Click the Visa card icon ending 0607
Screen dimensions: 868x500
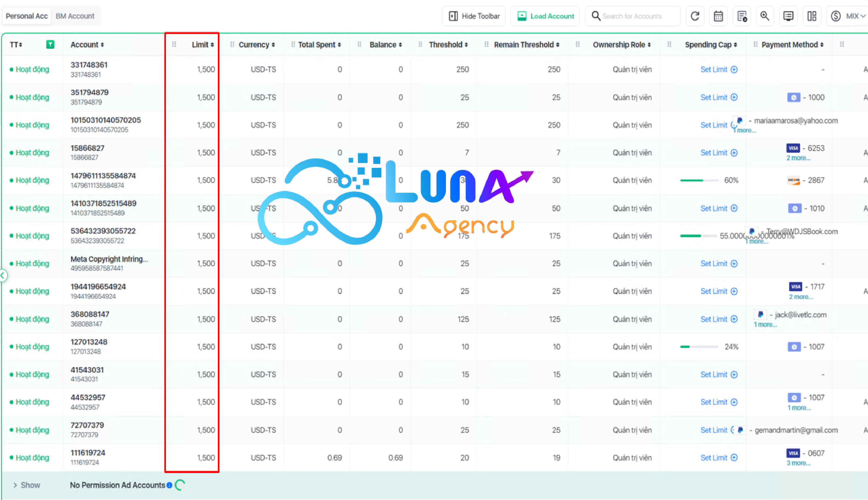point(793,453)
